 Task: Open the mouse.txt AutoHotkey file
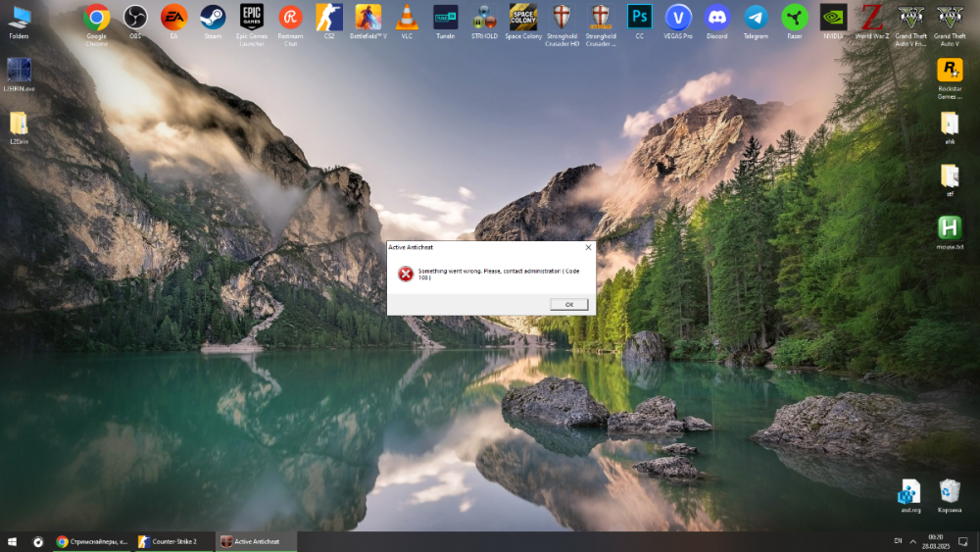949,228
